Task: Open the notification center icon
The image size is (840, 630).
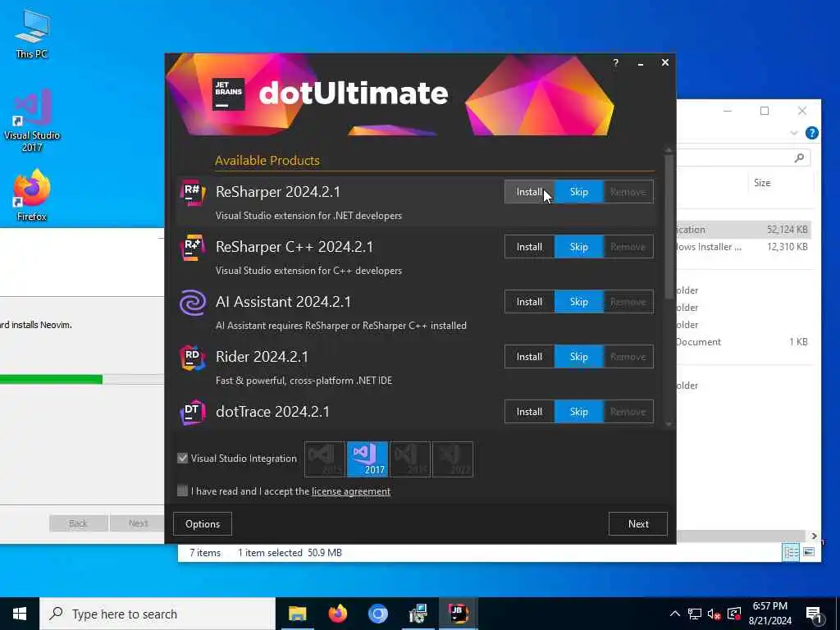Action: [815, 614]
